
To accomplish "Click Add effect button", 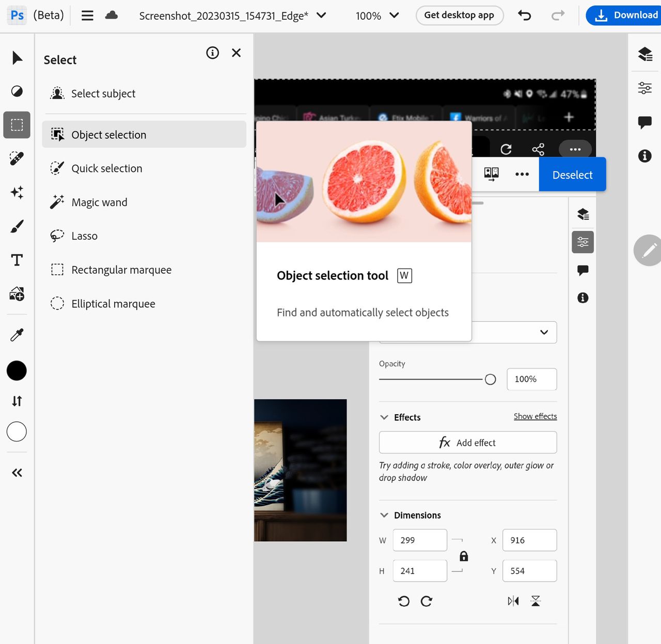I will [468, 443].
